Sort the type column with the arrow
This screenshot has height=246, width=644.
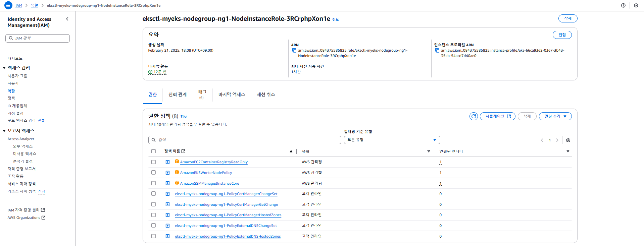click(x=429, y=151)
